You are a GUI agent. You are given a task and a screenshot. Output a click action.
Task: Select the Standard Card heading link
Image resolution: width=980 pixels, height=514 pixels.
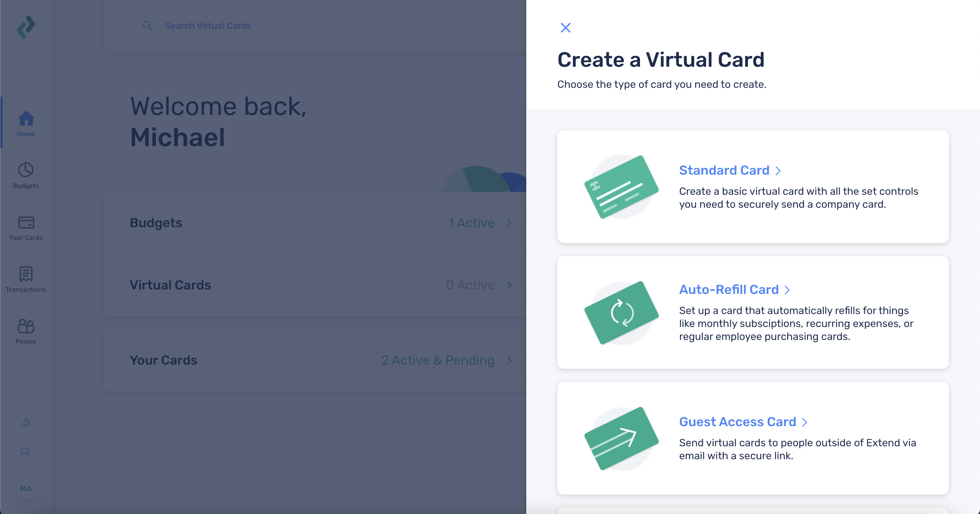point(724,170)
